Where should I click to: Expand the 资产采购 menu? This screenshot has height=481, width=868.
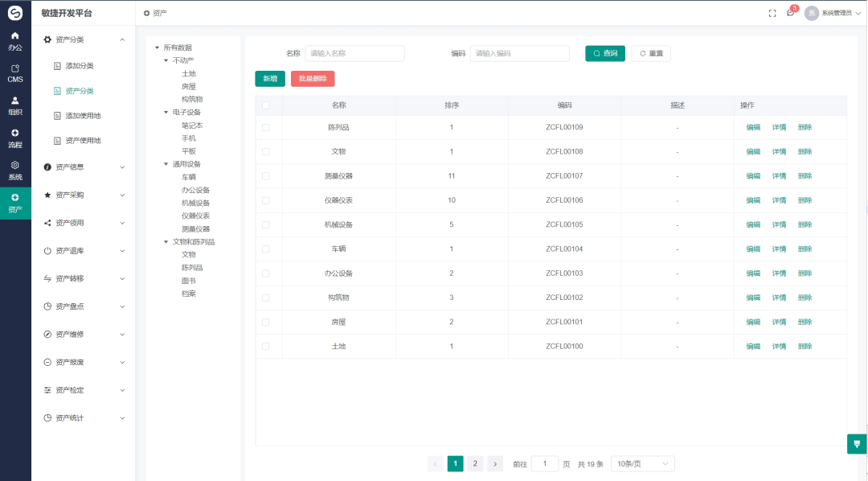84,195
